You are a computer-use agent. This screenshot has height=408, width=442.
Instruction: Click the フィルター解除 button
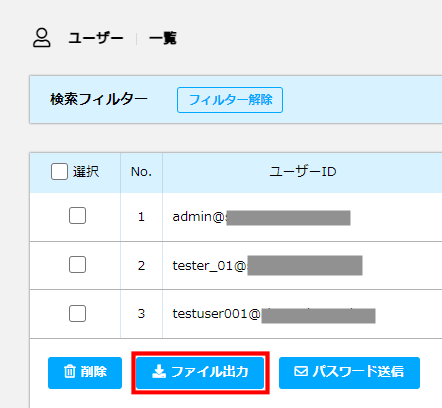click(x=230, y=100)
